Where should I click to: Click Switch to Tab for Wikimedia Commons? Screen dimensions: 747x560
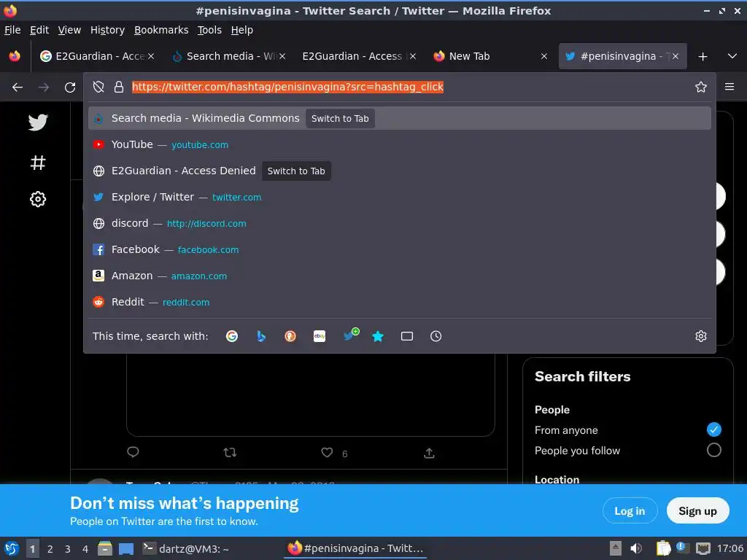pos(340,119)
